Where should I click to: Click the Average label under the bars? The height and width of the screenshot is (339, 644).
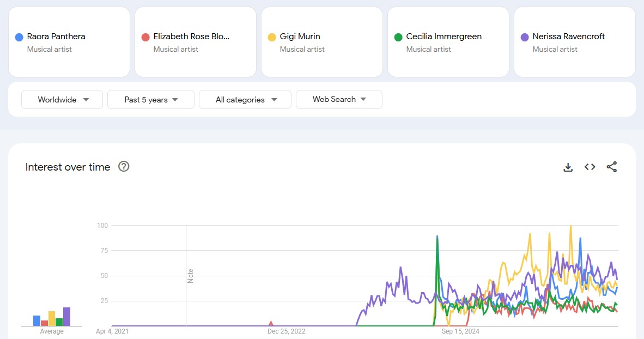[52, 331]
